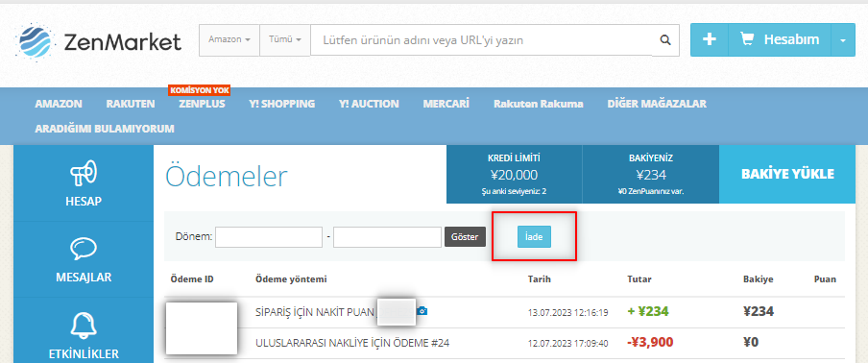Open the Amazon store dropdown

(229, 39)
